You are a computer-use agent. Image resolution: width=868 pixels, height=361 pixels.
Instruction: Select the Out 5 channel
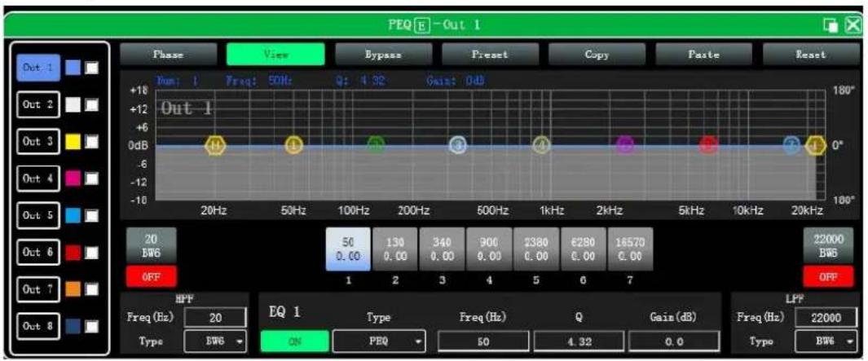tap(38, 215)
